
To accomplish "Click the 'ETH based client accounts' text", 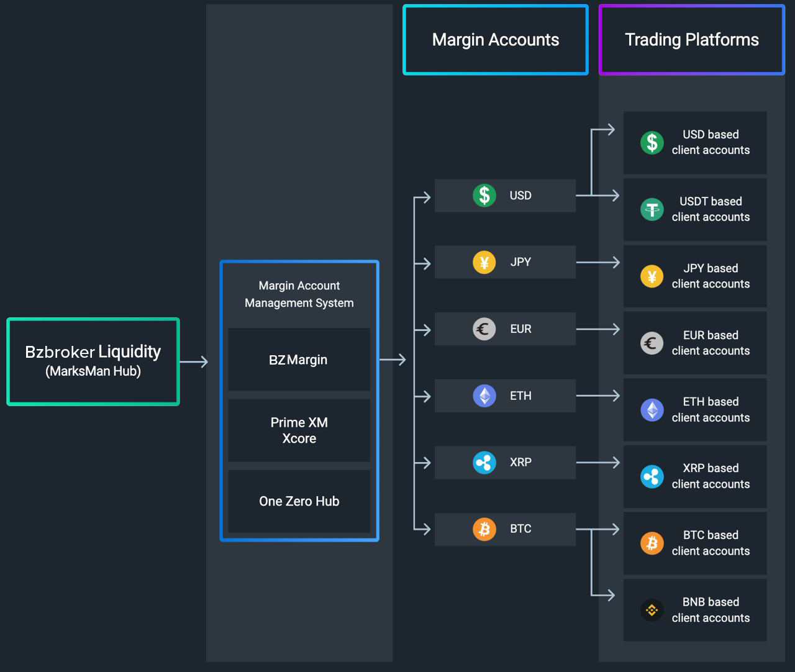I will (711, 410).
